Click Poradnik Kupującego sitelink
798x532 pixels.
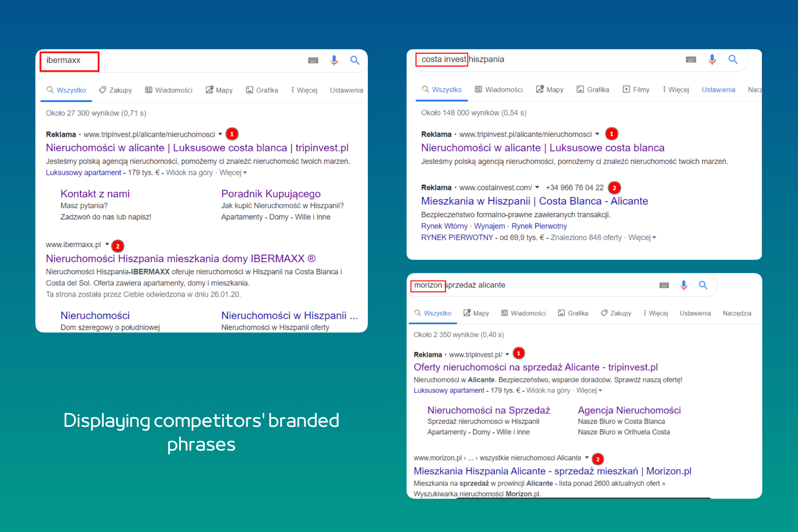pos(271,194)
